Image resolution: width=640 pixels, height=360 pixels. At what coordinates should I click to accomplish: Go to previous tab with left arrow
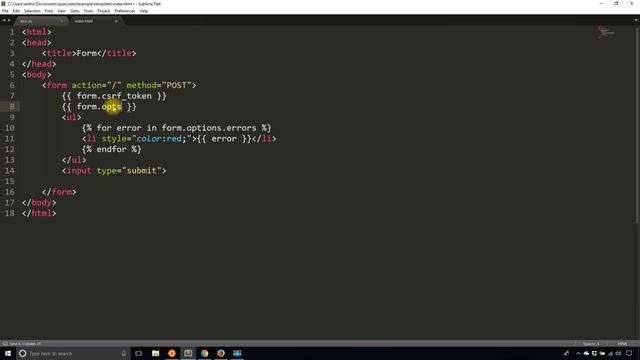pyautogui.click(x=4, y=20)
